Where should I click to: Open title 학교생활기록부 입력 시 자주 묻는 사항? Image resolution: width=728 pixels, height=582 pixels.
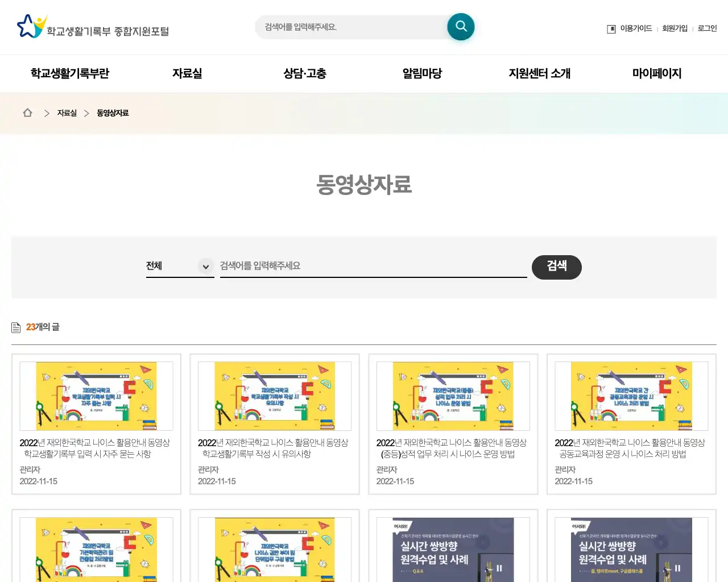click(95, 448)
